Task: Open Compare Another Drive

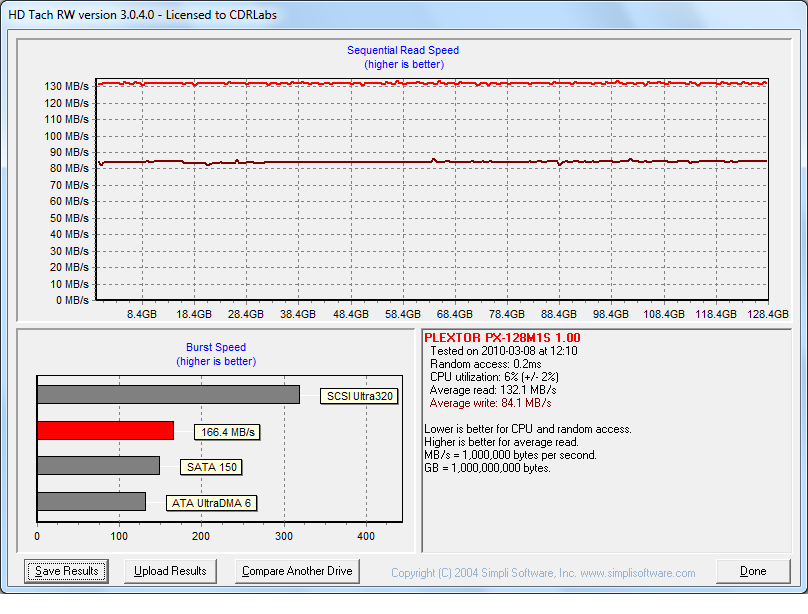Action: (298, 571)
